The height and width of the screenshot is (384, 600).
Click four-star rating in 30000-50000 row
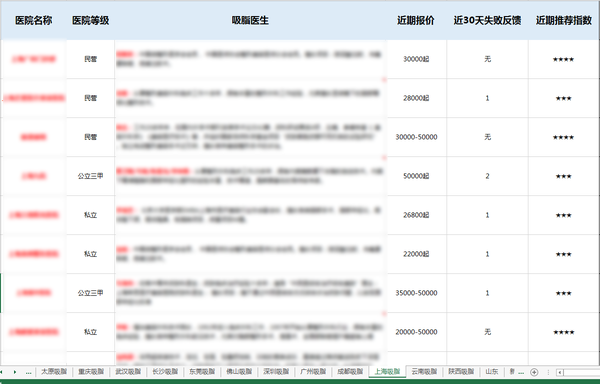[564, 137]
